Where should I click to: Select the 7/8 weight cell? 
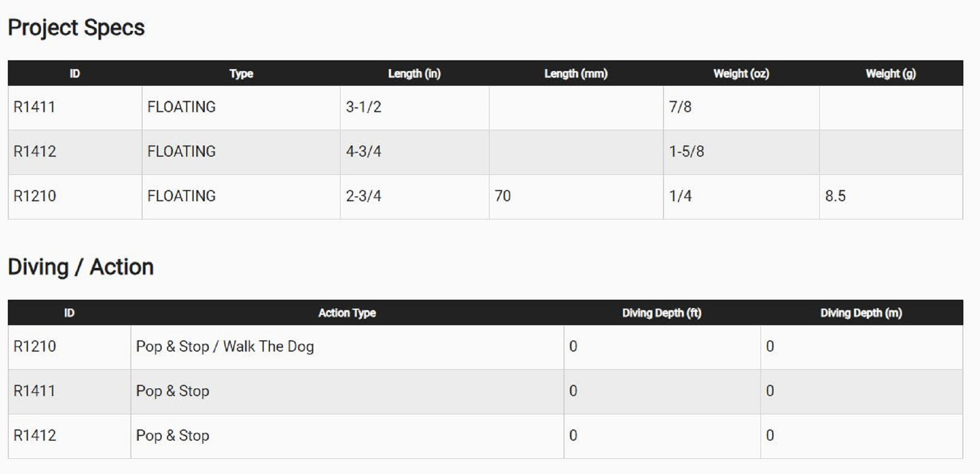(x=680, y=107)
